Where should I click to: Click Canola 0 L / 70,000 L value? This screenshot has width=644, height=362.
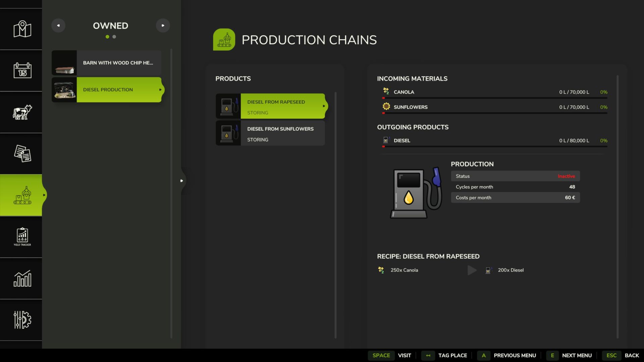(x=574, y=92)
